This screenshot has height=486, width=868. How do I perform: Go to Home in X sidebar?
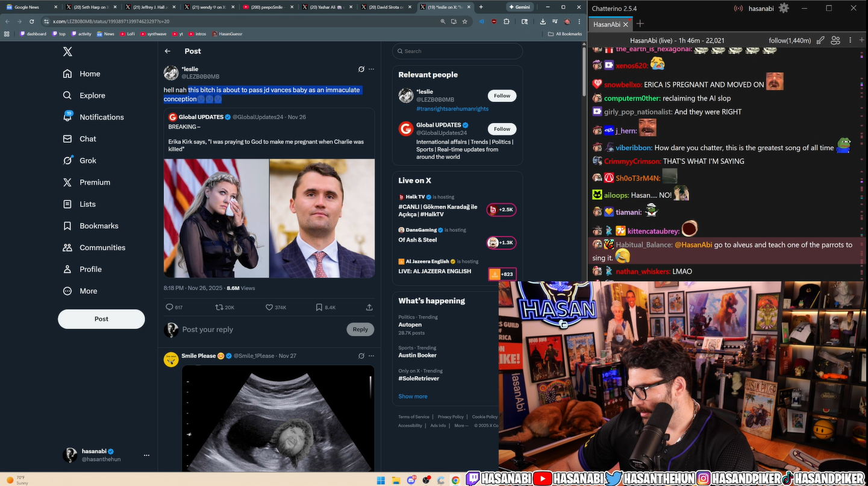(x=82, y=74)
